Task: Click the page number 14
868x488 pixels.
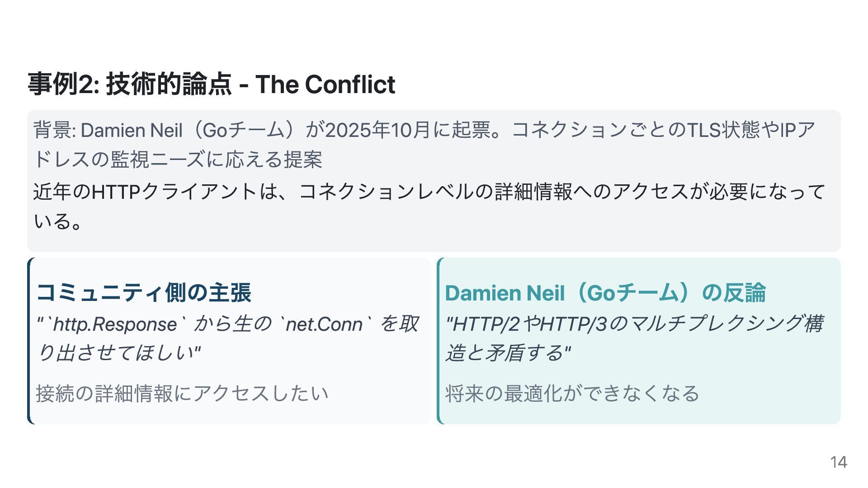Action: pyautogui.click(x=838, y=462)
